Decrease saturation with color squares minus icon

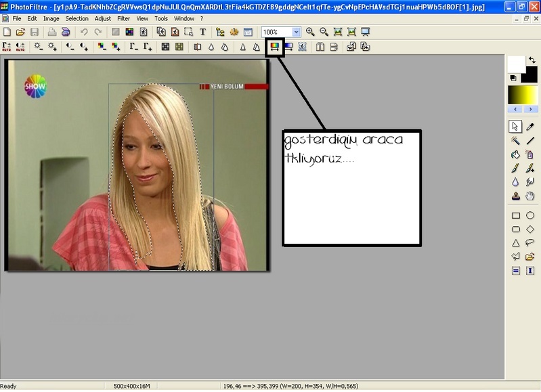point(102,47)
